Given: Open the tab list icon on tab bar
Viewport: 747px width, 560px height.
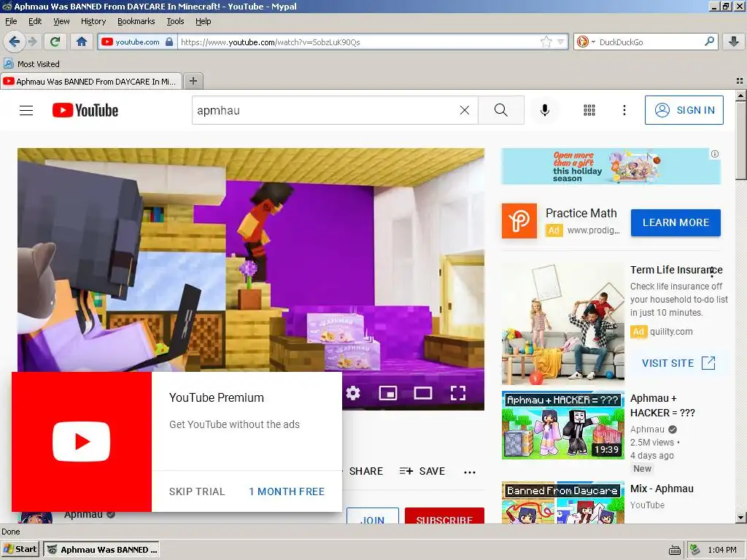Looking at the screenshot, I should [x=740, y=81].
